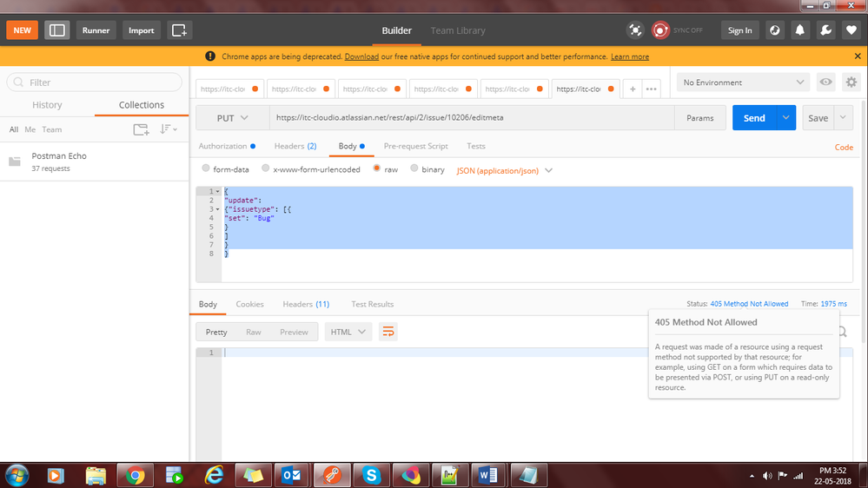Toggle response line wrap icon
The height and width of the screenshot is (488, 868).
pyautogui.click(x=388, y=332)
